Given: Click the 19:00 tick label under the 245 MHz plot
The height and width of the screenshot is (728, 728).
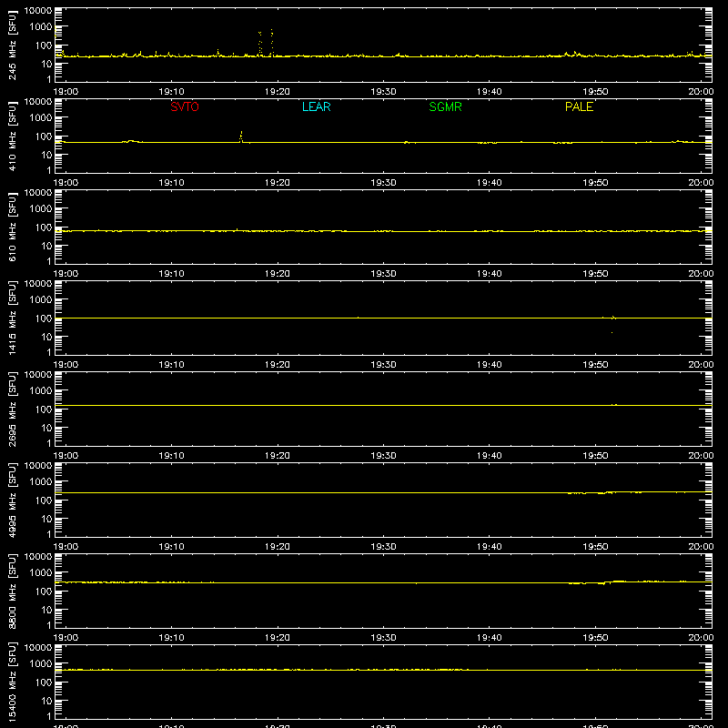Looking at the screenshot, I should point(66,92).
